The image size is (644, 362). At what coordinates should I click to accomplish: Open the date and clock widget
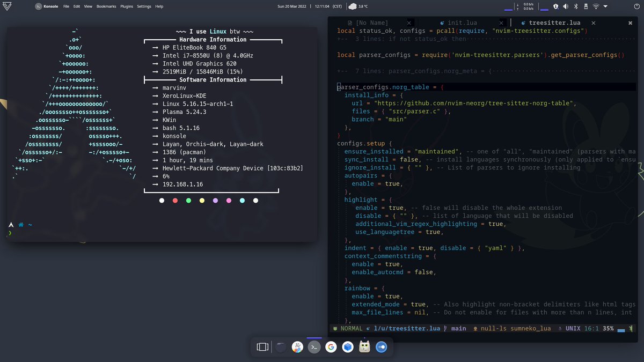[311, 6]
